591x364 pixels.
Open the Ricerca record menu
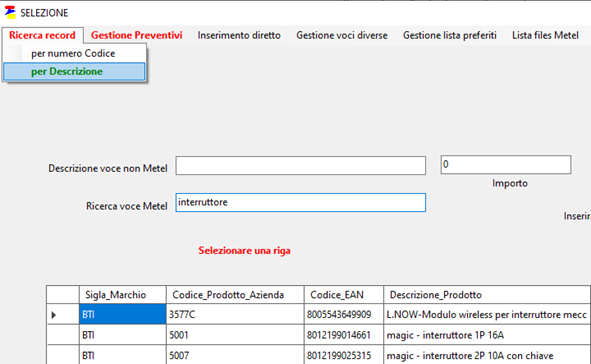point(42,35)
